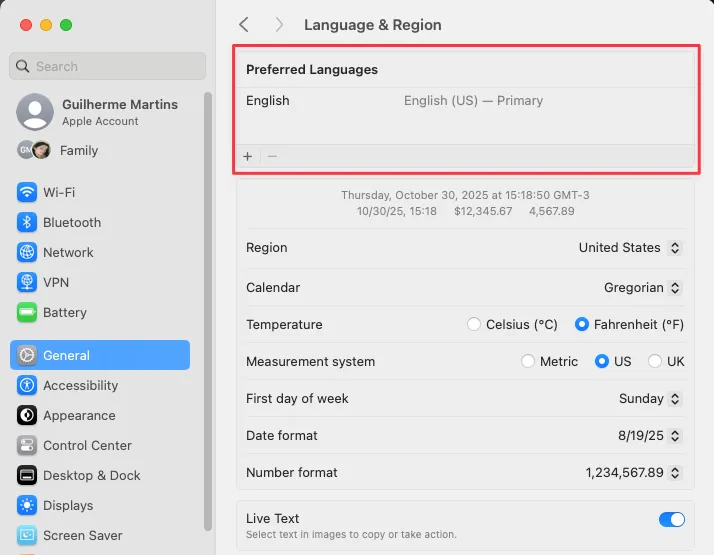Image resolution: width=714 pixels, height=555 pixels.
Task: Open Accessibility settings label
Action: point(81,385)
